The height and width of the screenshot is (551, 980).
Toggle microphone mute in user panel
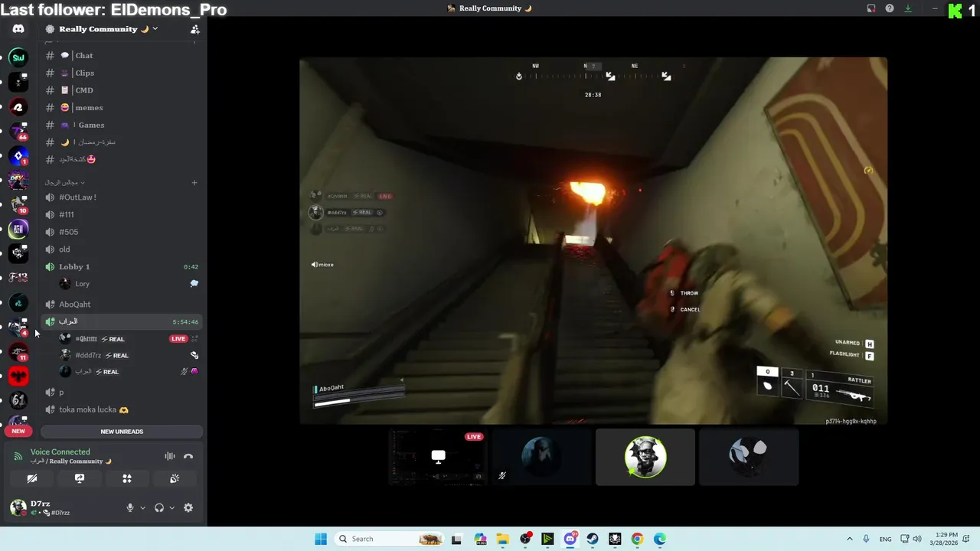(x=130, y=507)
